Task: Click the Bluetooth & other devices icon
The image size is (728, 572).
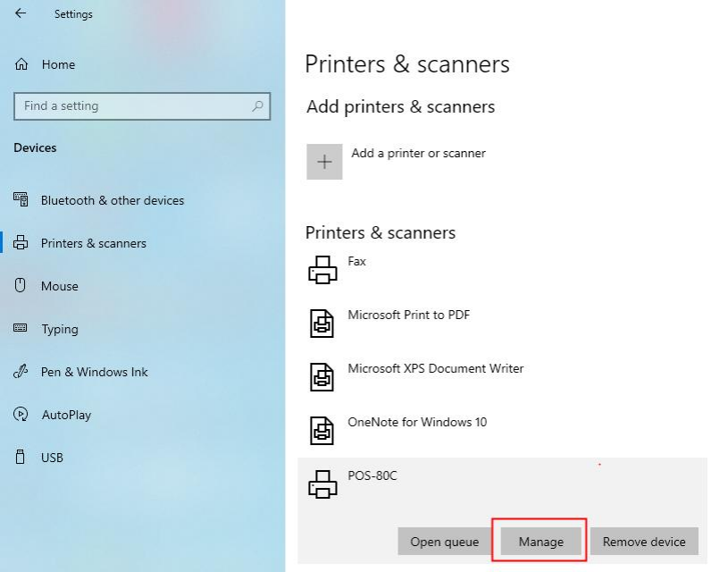Action: coord(21,200)
